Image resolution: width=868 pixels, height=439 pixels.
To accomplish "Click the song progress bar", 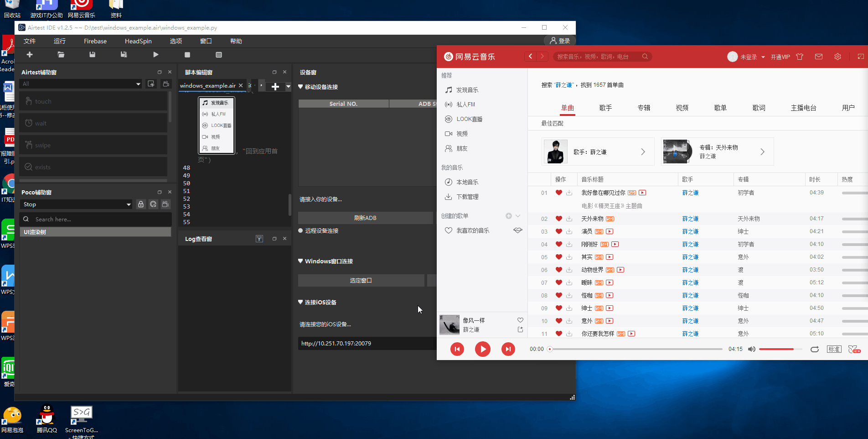I will pos(636,349).
